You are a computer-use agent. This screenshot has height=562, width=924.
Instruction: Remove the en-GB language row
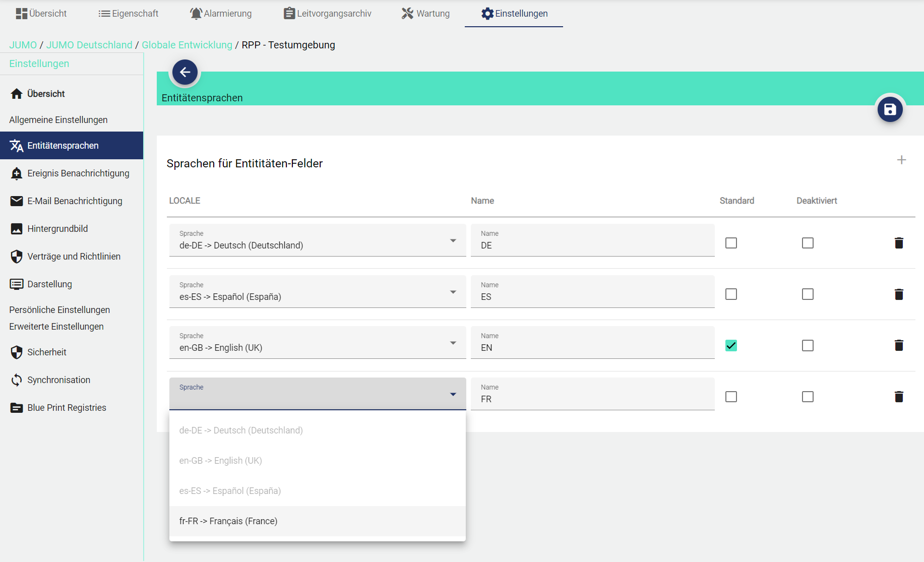pyautogui.click(x=898, y=345)
